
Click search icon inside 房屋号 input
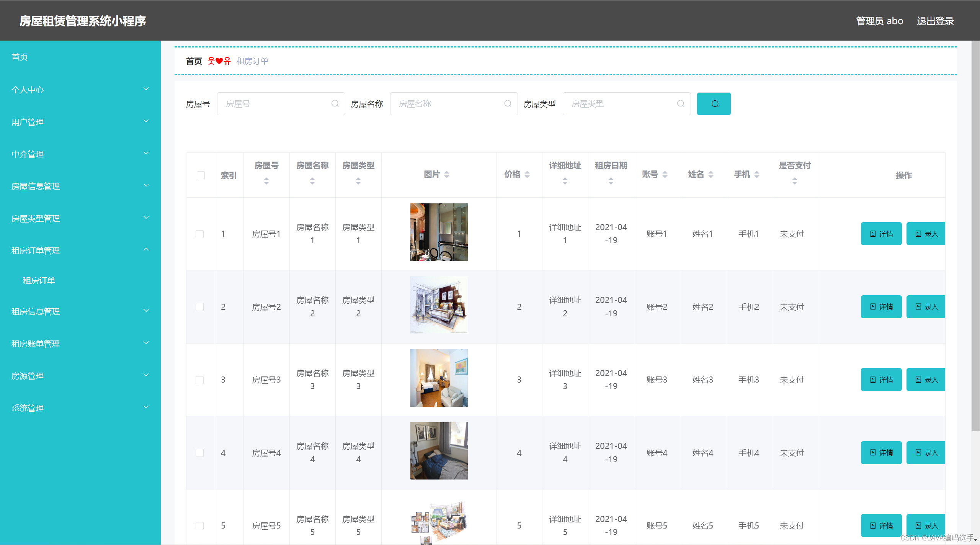pyautogui.click(x=335, y=104)
